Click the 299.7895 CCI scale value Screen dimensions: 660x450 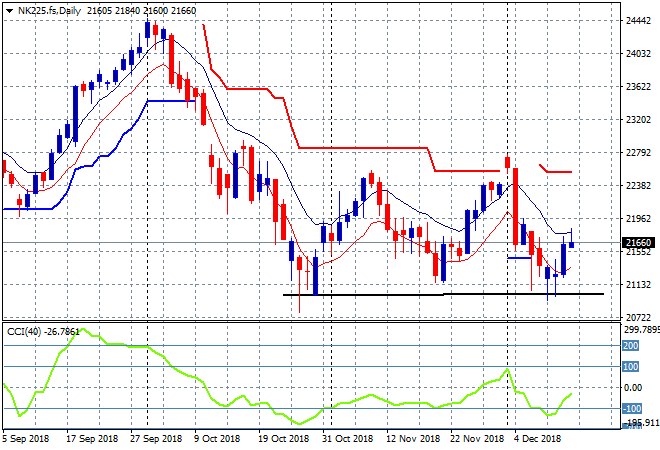pyautogui.click(x=641, y=330)
